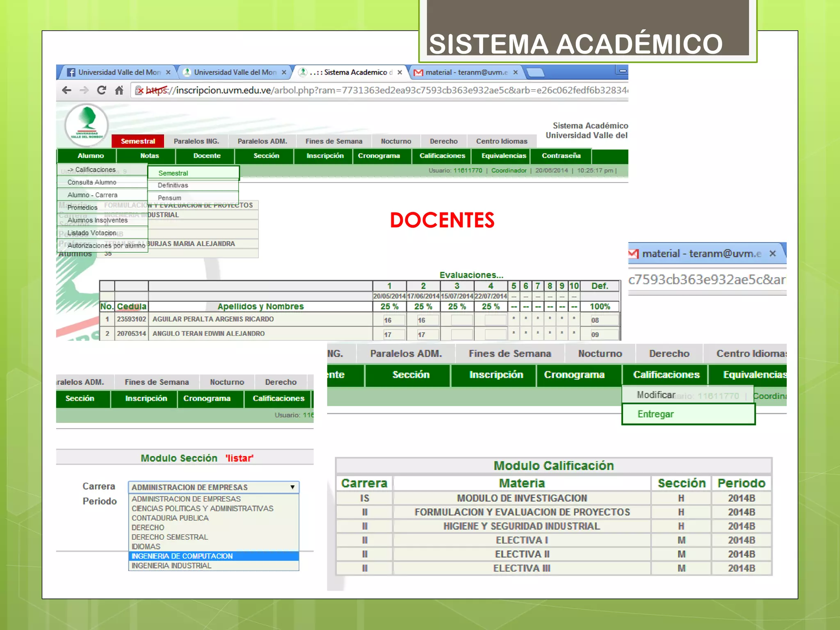The height and width of the screenshot is (630, 840).
Task: Click definitive grade 08 field
Action: click(x=604, y=320)
